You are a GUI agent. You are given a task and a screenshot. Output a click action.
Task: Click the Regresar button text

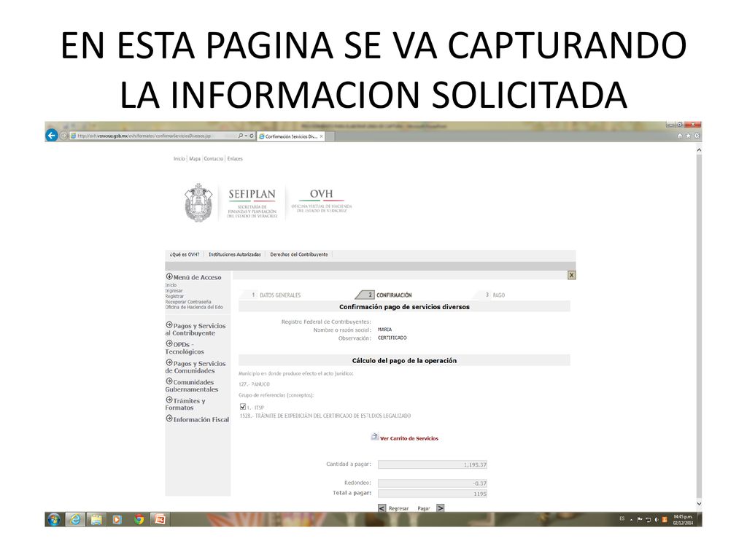(399, 508)
